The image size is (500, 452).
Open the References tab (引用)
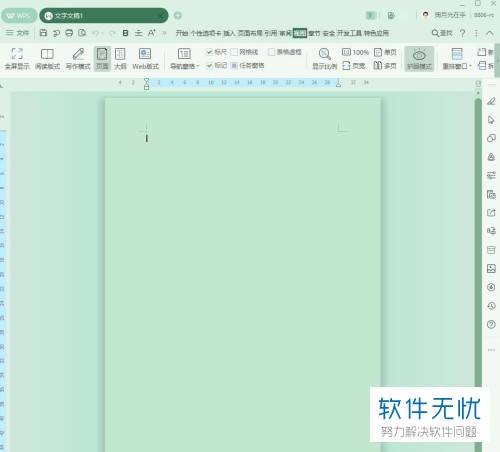point(271,33)
